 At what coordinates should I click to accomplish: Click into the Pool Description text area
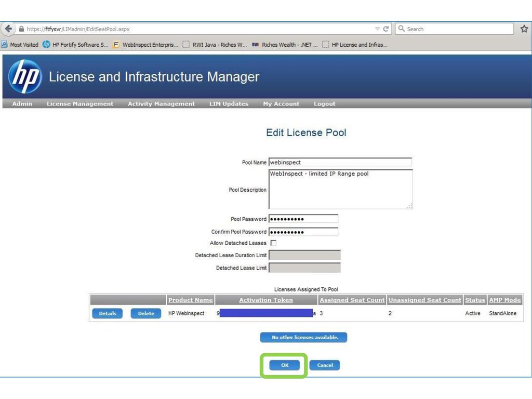341,189
